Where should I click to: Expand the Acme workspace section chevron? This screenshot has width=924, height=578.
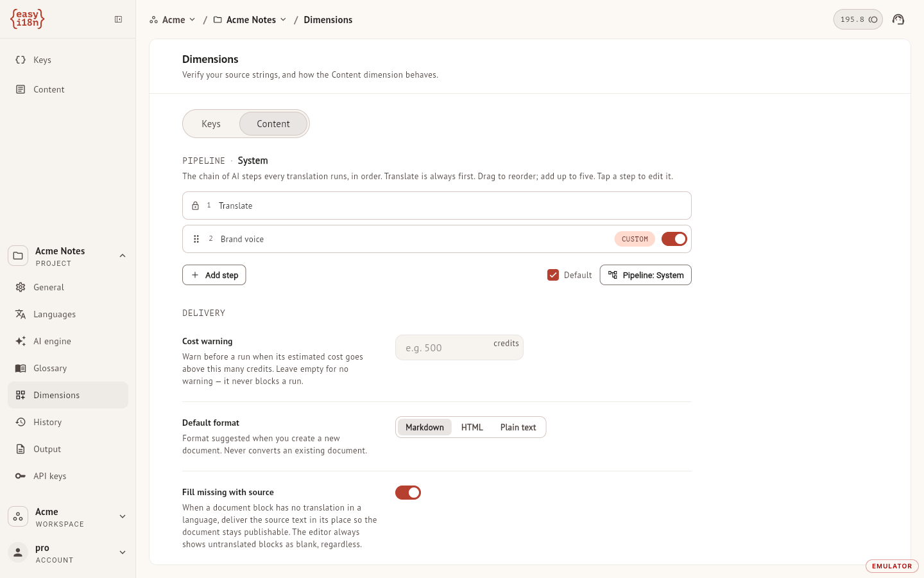(123, 516)
